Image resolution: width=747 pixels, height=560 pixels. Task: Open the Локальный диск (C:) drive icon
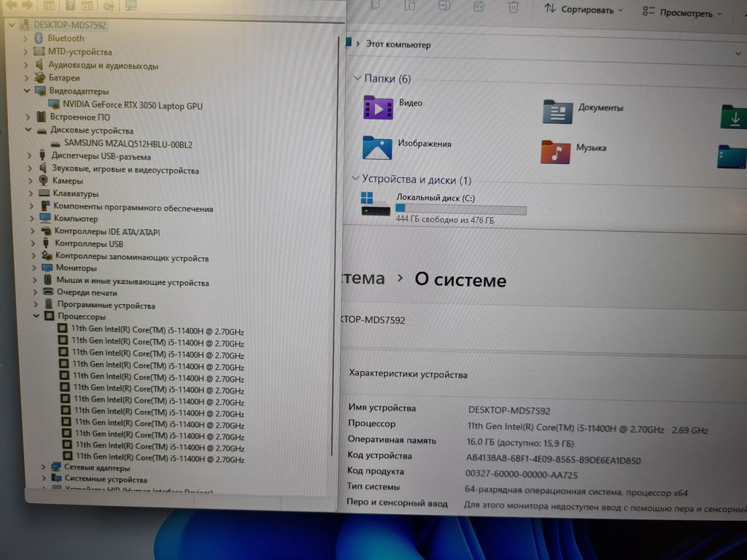coord(376,203)
